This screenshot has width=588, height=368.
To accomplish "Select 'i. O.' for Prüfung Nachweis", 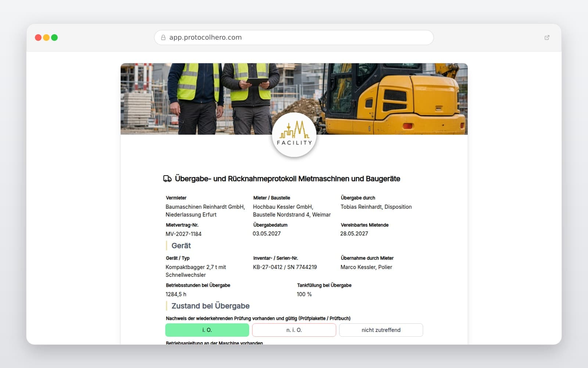I will click(207, 330).
